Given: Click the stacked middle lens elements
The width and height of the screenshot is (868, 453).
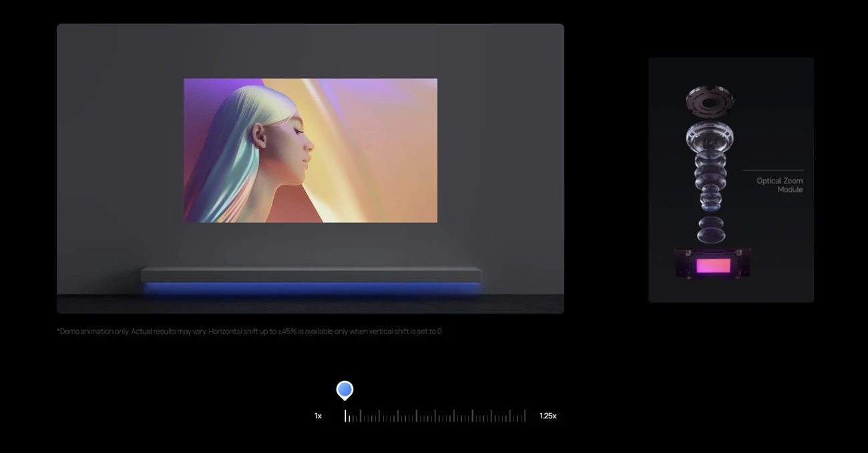Looking at the screenshot, I should 710,180.
